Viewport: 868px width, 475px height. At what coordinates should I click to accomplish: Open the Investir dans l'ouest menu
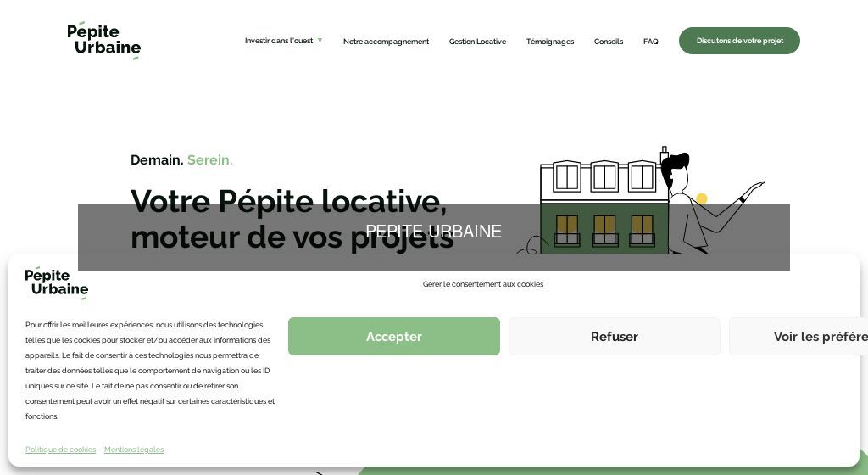coord(279,41)
